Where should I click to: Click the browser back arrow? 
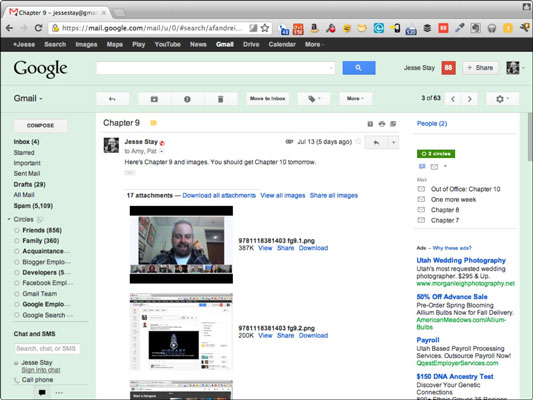pos(9,28)
